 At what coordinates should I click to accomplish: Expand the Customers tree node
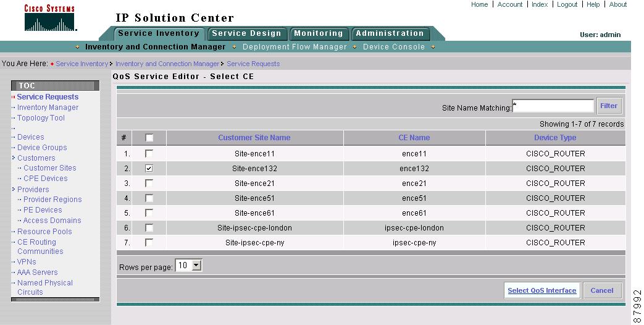click(14, 158)
